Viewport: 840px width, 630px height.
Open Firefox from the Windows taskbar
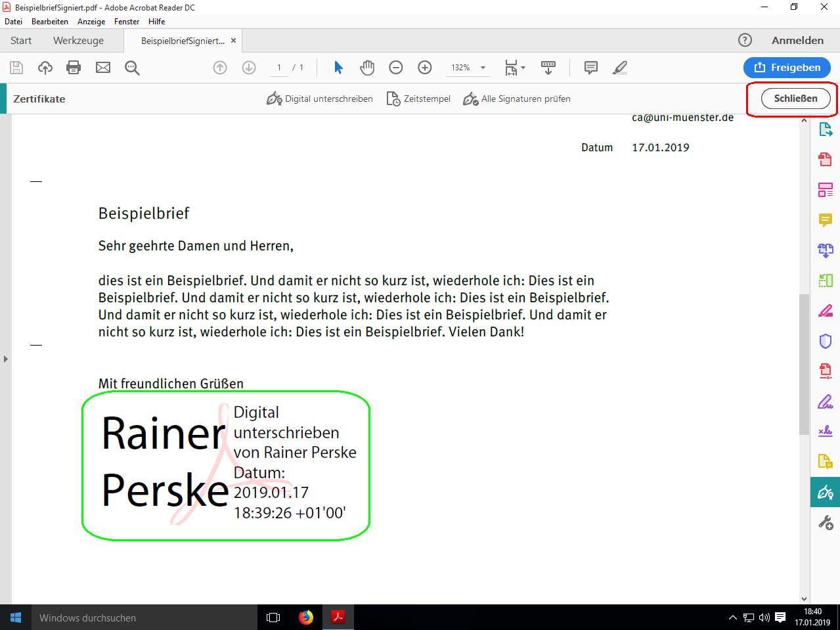(x=306, y=618)
